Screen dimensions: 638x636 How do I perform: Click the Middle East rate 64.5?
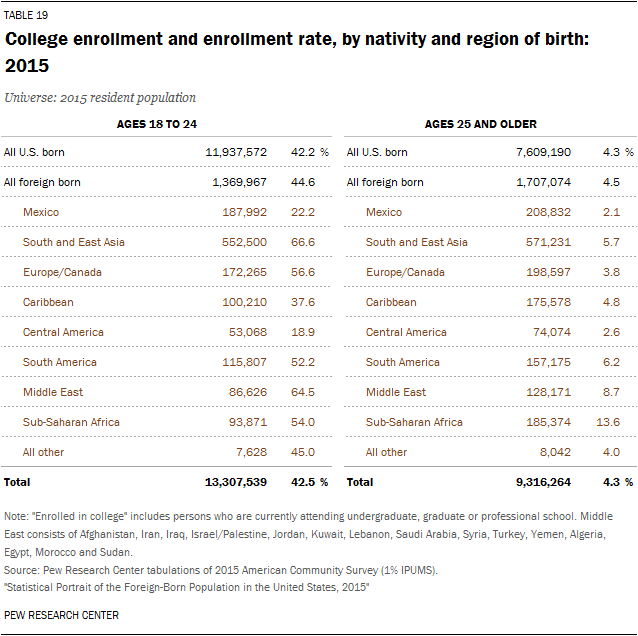pos(302,393)
